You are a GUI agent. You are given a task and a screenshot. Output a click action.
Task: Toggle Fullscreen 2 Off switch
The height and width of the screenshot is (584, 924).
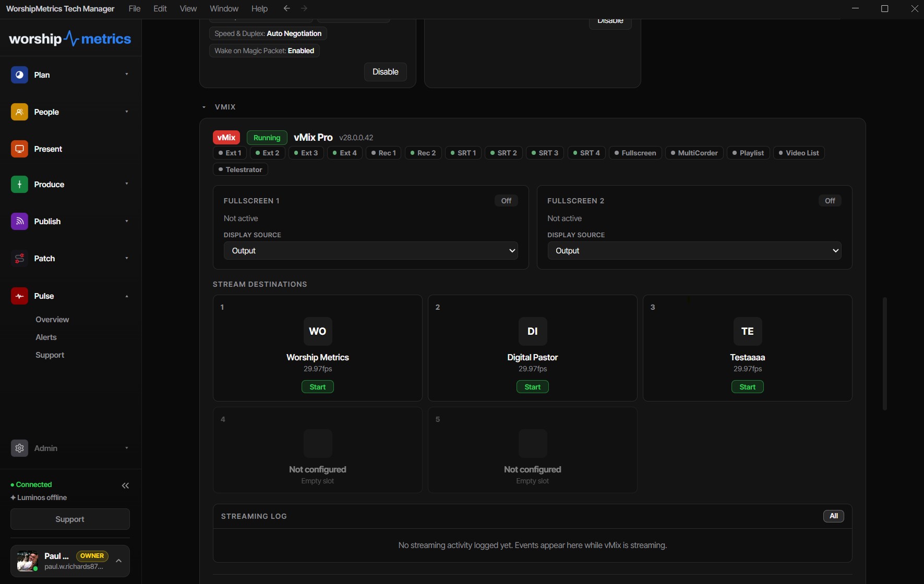pyautogui.click(x=830, y=201)
